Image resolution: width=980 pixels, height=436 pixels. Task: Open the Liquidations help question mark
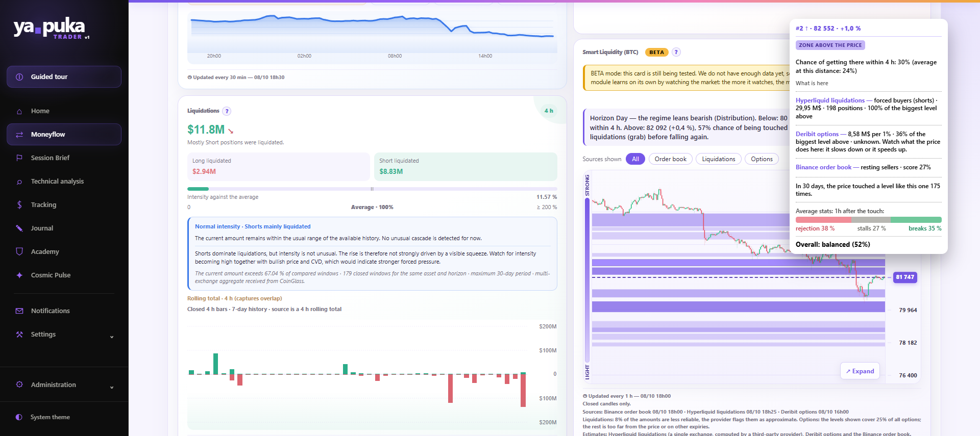227,111
